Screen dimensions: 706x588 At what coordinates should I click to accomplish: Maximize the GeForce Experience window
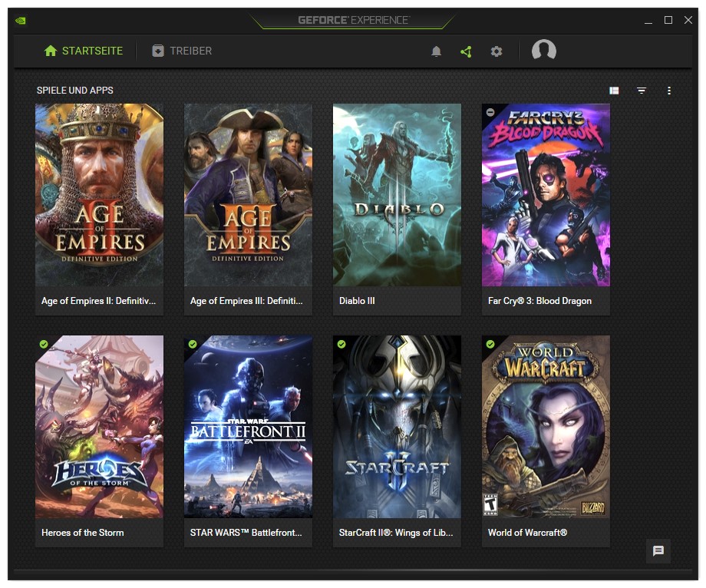(x=668, y=20)
